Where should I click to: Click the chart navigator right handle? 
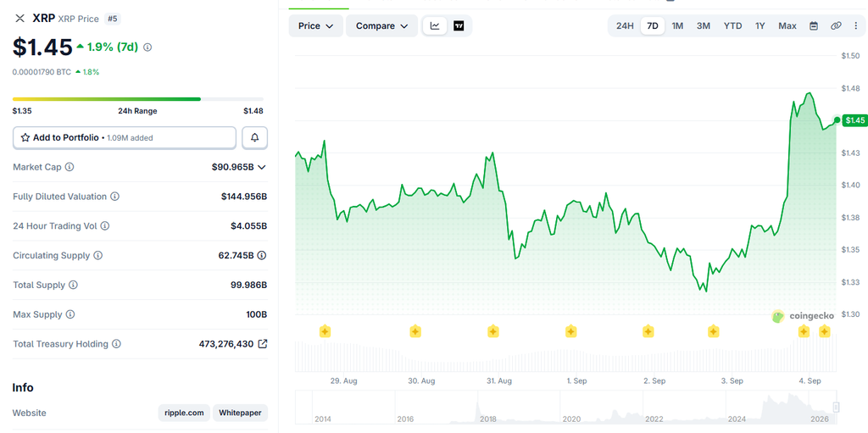pos(836,407)
